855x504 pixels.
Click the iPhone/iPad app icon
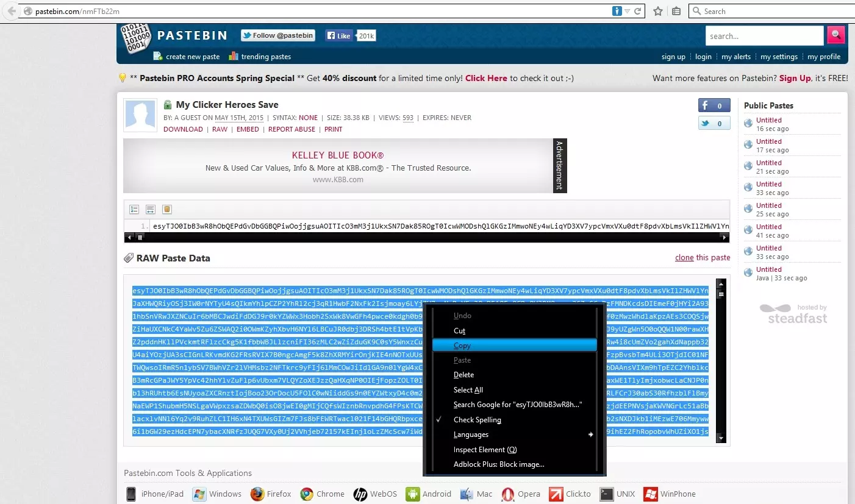(x=131, y=494)
